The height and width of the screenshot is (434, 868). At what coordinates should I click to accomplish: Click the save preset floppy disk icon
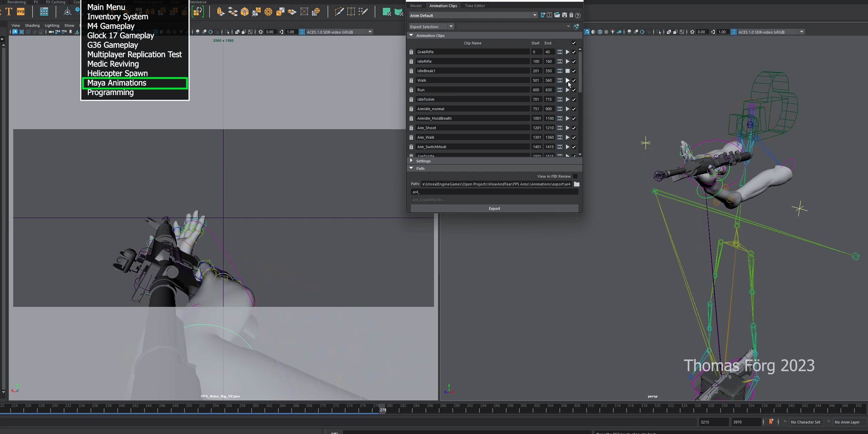coord(564,15)
